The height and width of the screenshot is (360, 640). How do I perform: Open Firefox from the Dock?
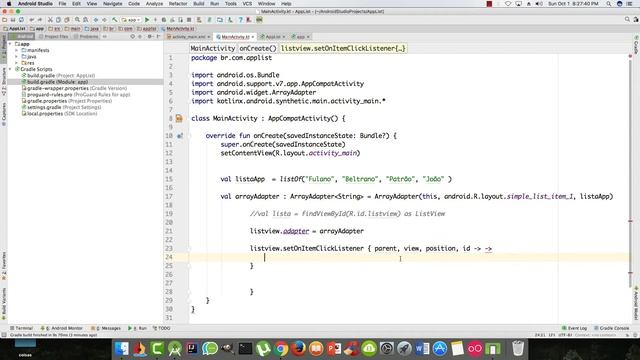(298, 349)
